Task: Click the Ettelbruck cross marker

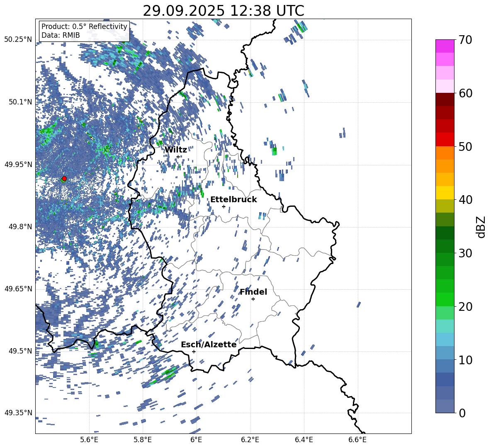Action: pyautogui.click(x=224, y=206)
